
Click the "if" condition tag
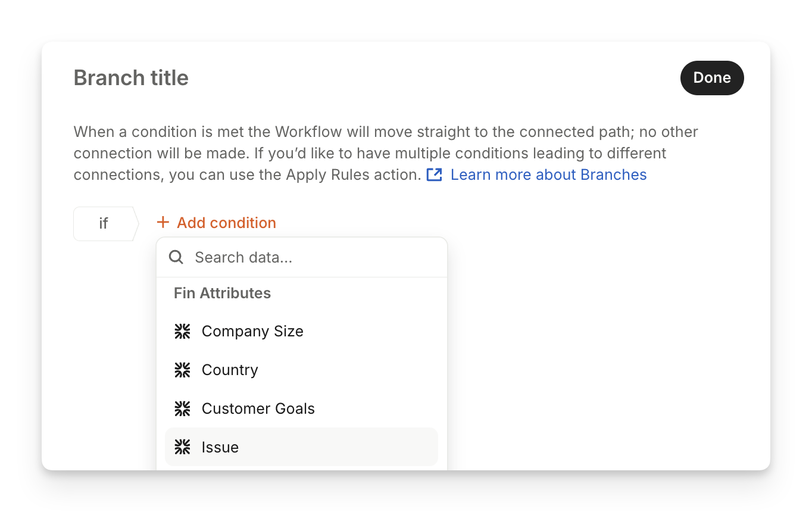104,223
